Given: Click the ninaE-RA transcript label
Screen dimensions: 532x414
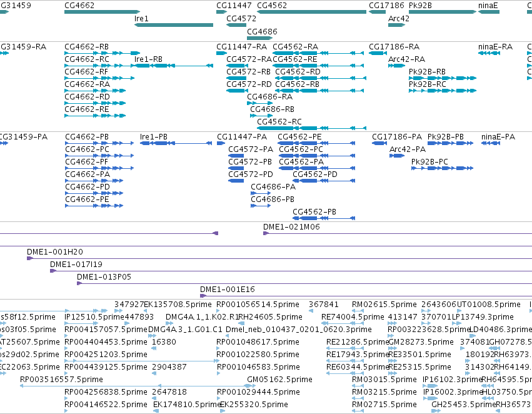Looking at the screenshot, I should (495, 46).
